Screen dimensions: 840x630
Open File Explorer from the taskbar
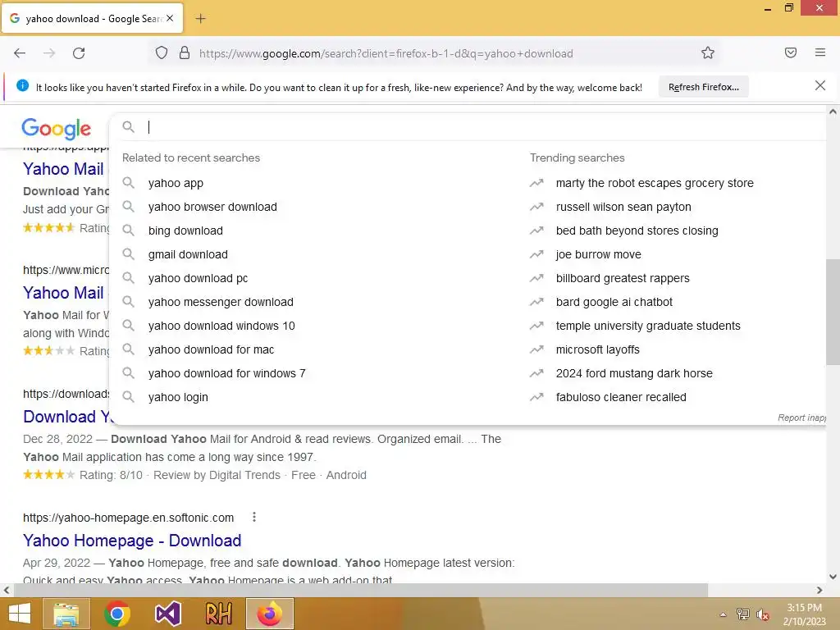pos(66,614)
